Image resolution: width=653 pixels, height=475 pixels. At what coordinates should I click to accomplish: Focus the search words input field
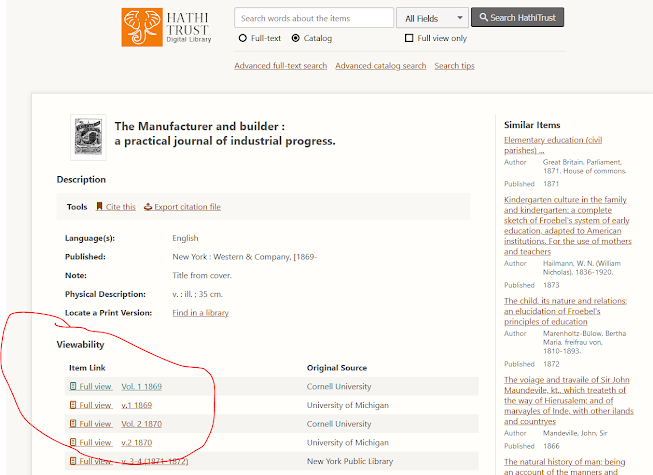tap(314, 18)
